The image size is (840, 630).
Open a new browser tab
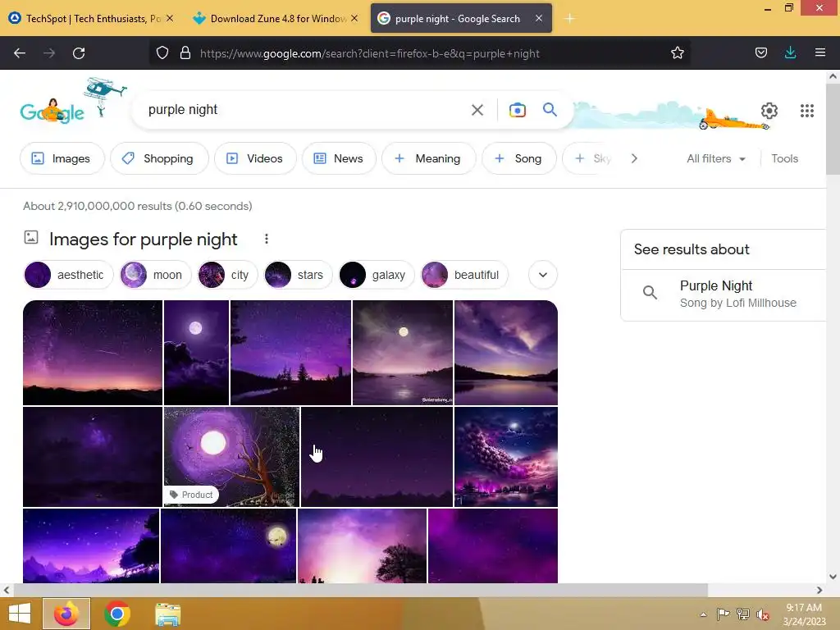coord(569,19)
